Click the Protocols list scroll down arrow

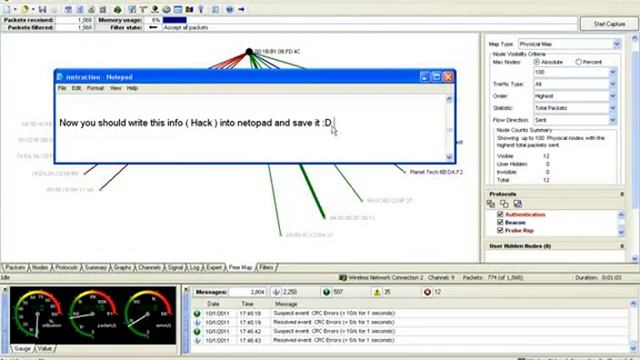point(621,232)
